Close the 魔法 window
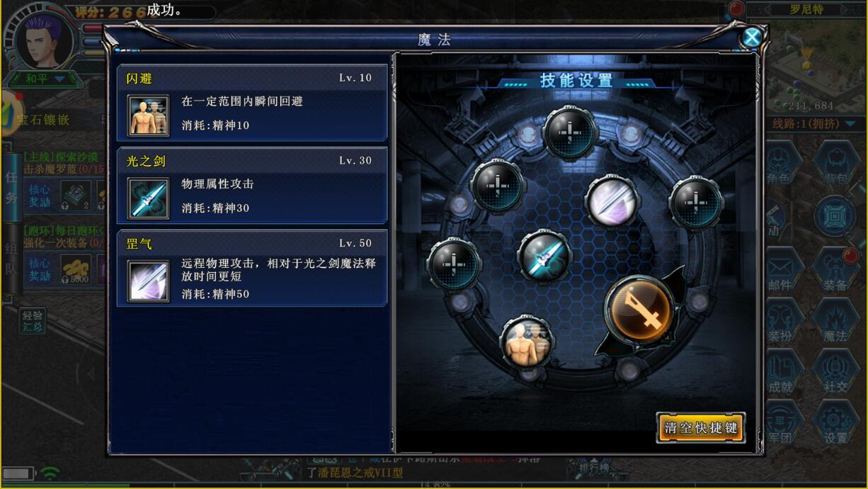 [x=752, y=37]
